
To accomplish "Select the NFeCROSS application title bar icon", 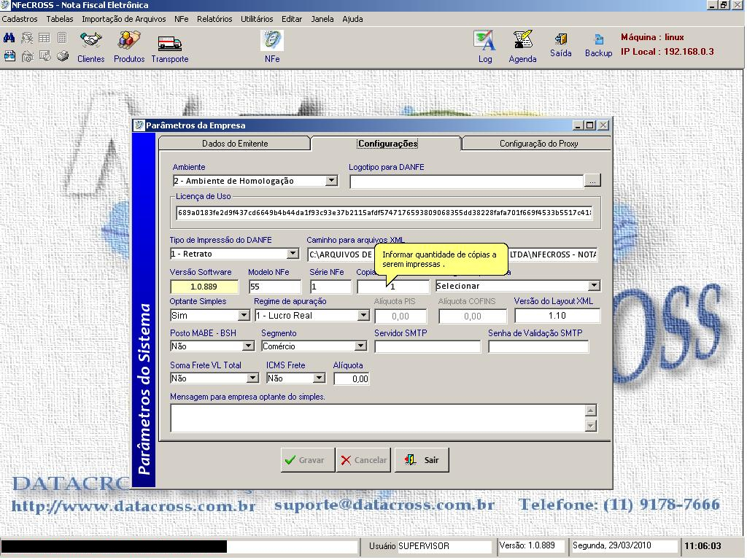I will [5, 5].
